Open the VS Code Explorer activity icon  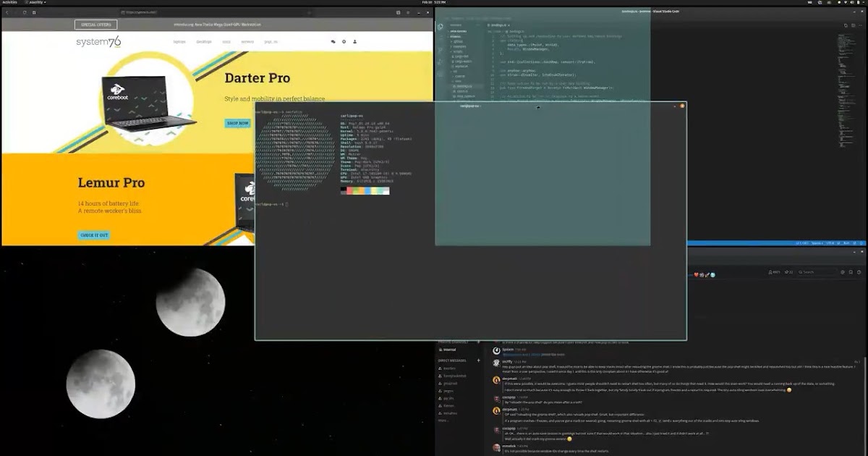tap(441, 24)
